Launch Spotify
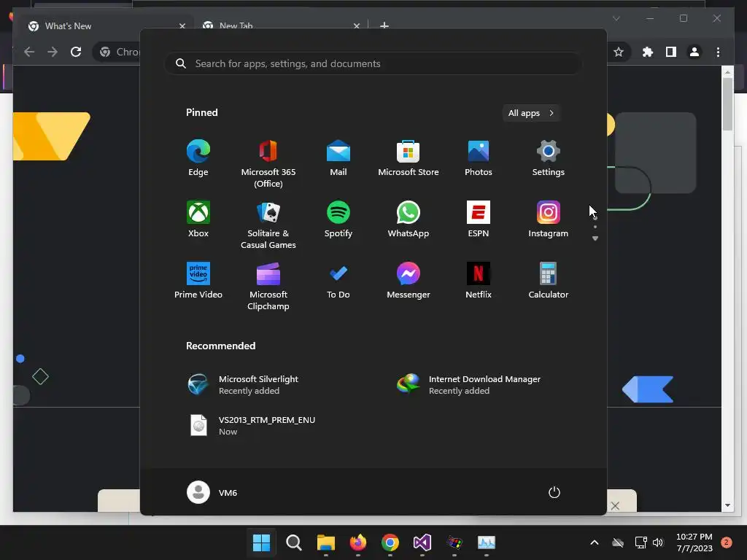The image size is (747, 560). click(x=338, y=219)
